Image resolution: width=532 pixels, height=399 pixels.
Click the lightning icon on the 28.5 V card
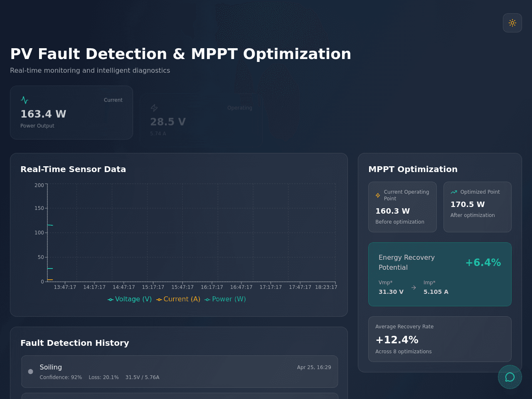pos(154,108)
